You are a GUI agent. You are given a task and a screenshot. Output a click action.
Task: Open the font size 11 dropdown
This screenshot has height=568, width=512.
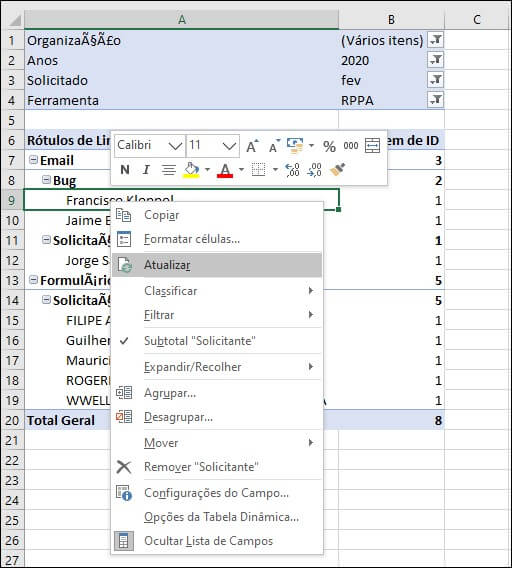coord(229,146)
